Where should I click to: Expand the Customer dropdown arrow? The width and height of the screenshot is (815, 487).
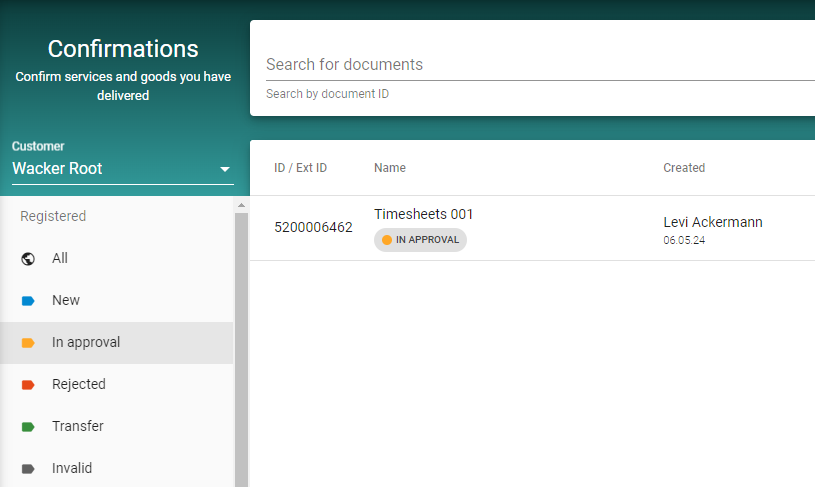point(225,169)
